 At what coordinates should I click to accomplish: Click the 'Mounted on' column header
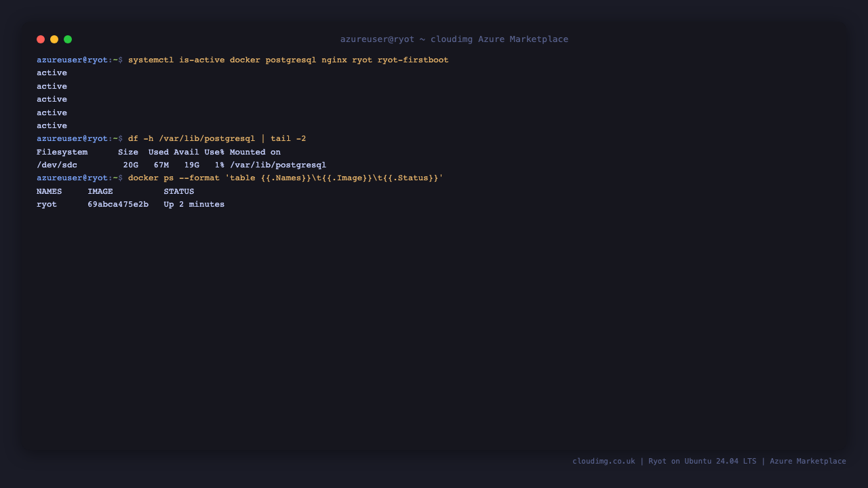(x=255, y=152)
